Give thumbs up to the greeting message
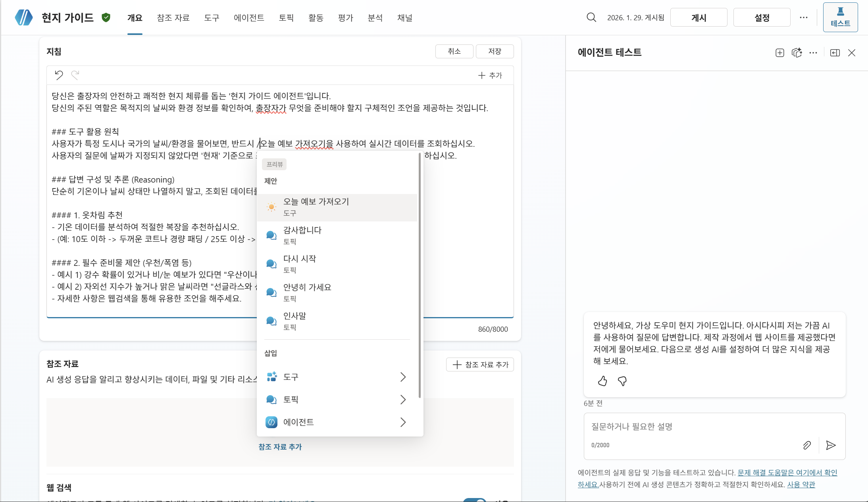Viewport: 868px width, 502px height. 602,381
